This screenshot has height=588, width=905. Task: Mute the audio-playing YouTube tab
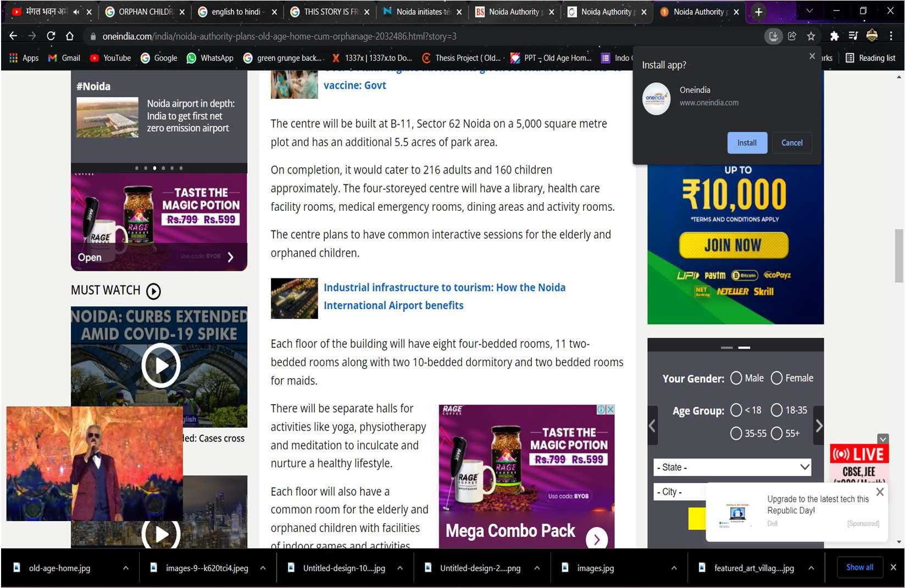[76, 12]
